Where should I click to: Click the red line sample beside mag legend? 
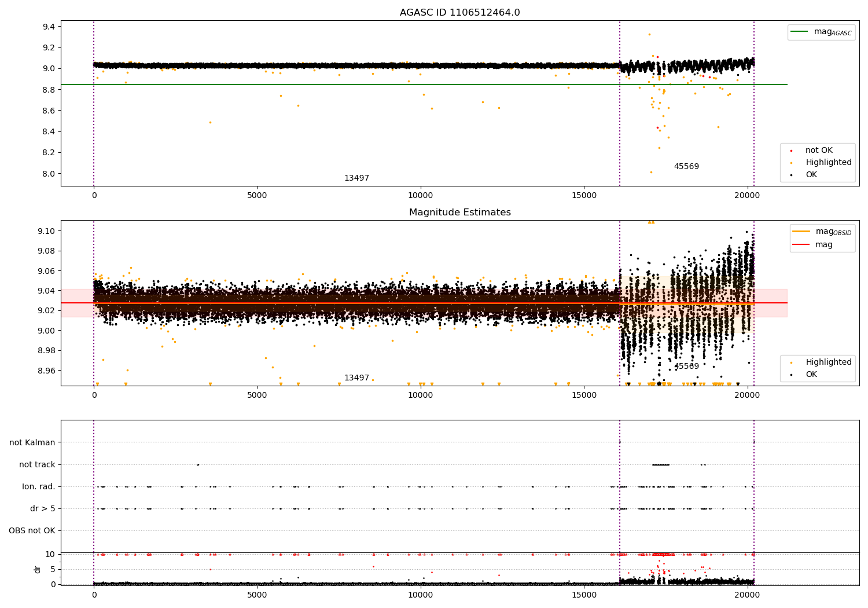(801, 245)
